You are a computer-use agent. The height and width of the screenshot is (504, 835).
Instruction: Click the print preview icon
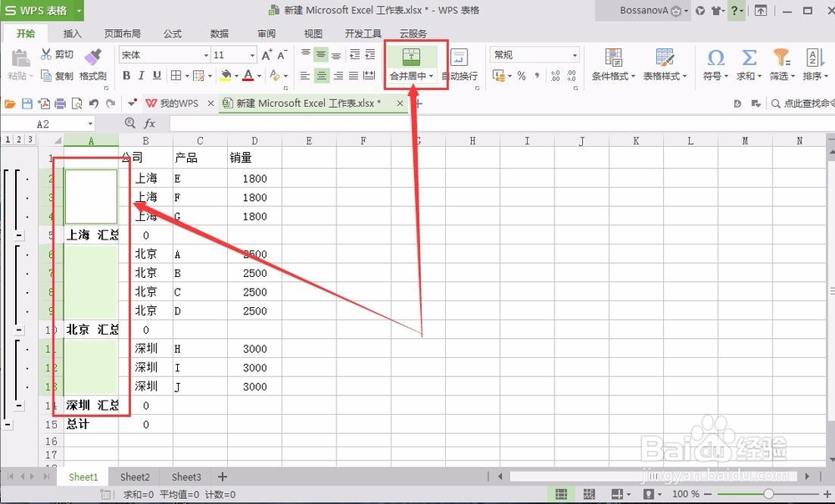pos(77,103)
